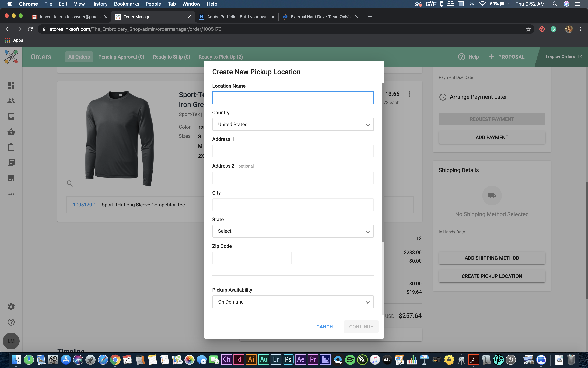Click the browser address bar URL
Image resolution: width=588 pixels, height=368 pixels.
(136, 29)
